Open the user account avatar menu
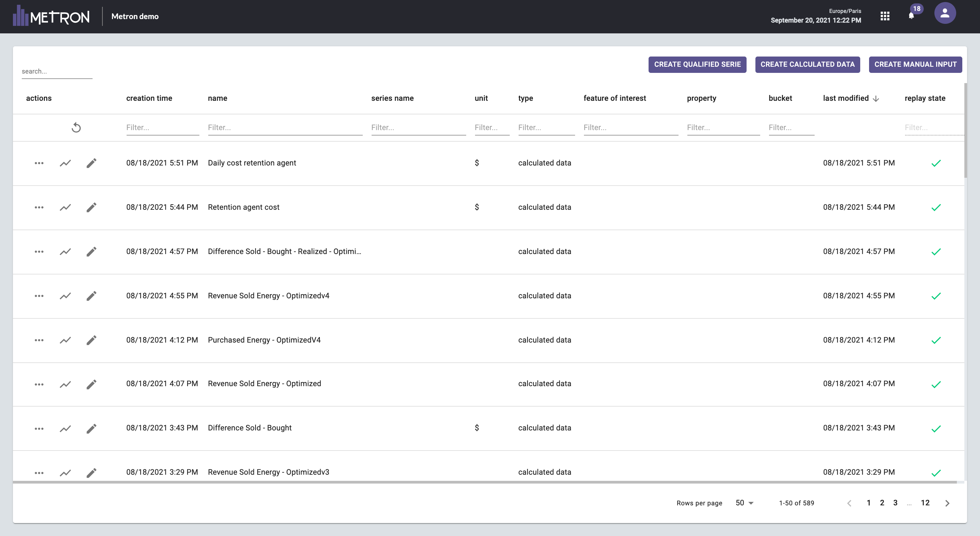 [x=945, y=14]
